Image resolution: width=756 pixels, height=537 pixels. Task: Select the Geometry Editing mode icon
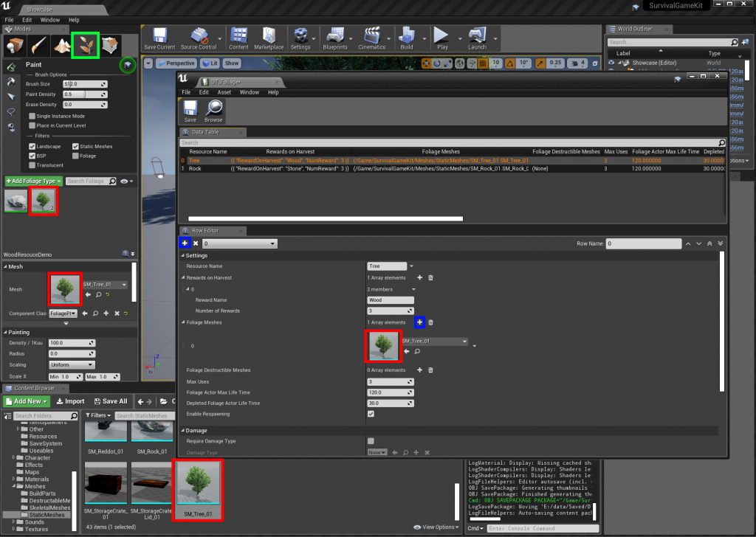110,46
